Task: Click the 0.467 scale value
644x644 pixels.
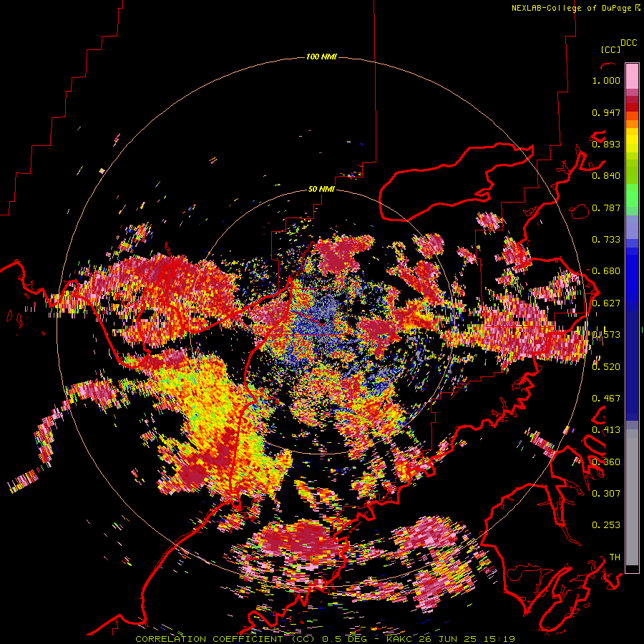Action: click(606, 399)
